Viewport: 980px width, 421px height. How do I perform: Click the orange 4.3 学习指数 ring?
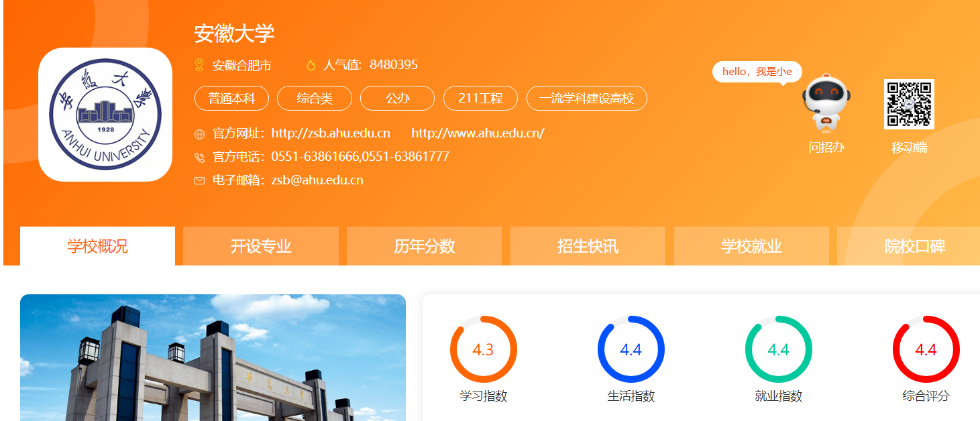point(484,349)
